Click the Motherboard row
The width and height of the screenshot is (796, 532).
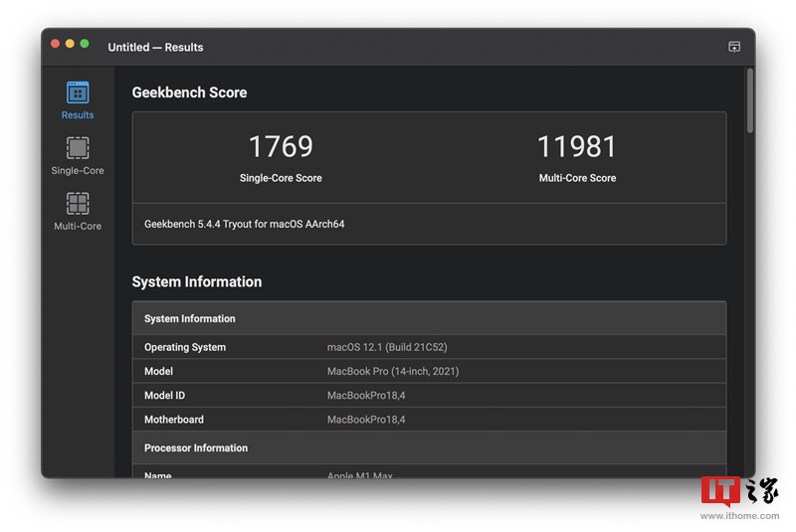click(429, 420)
